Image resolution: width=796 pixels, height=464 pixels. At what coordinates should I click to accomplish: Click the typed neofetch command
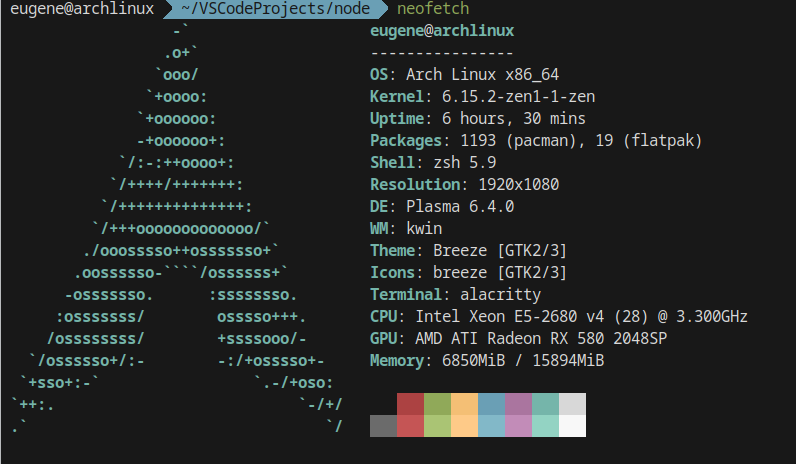click(x=433, y=9)
